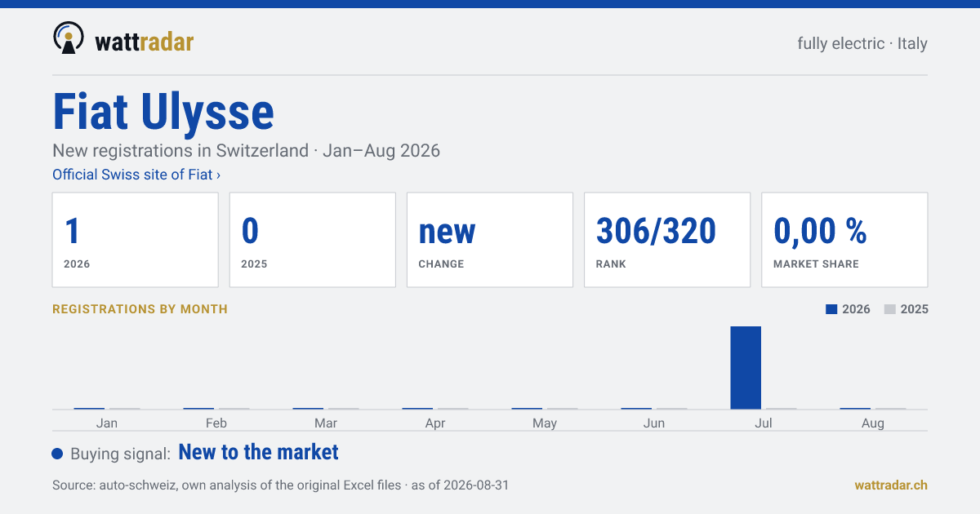
Task: Click the May month label
Action: 545,423
